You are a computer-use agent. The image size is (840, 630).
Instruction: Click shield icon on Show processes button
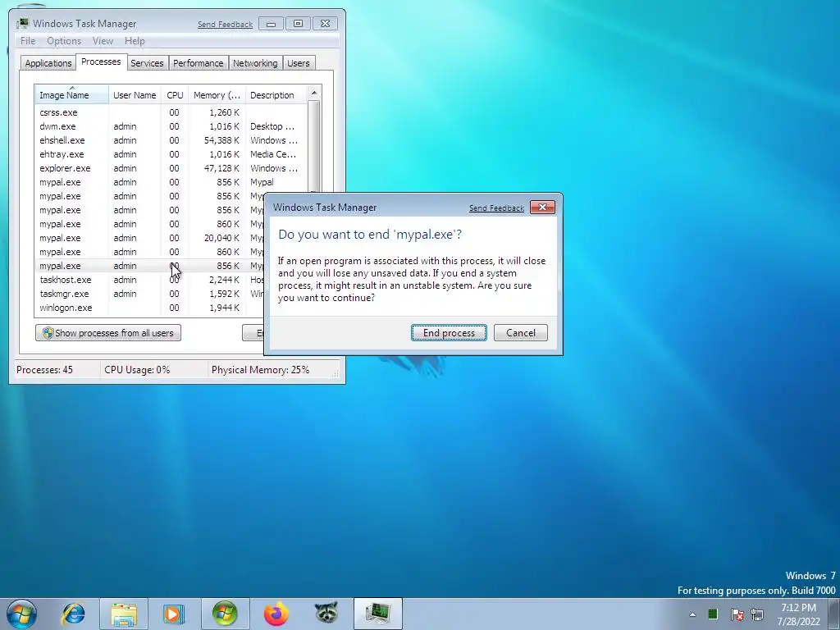(x=48, y=333)
